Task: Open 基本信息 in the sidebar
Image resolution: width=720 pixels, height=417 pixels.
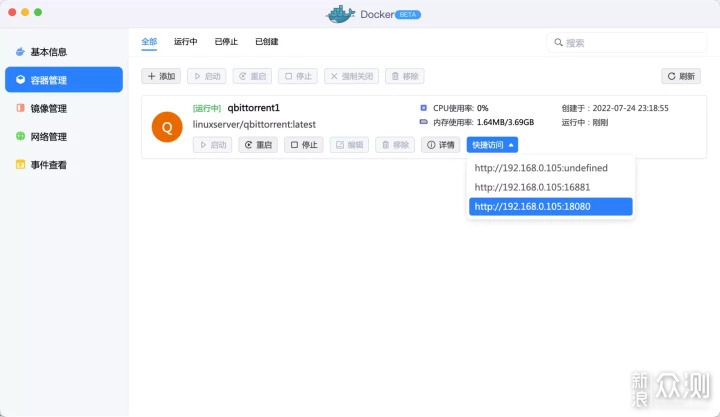Action: pos(64,52)
